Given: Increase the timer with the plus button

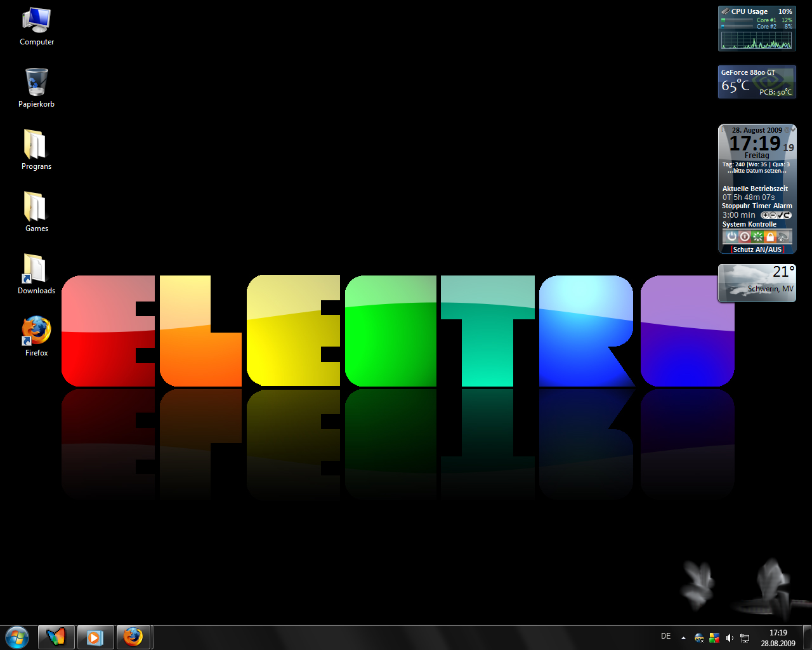Looking at the screenshot, I should tap(765, 215).
